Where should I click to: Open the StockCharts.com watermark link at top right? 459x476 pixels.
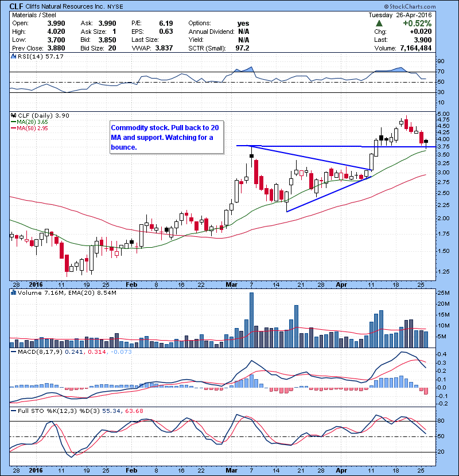click(410, 6)
